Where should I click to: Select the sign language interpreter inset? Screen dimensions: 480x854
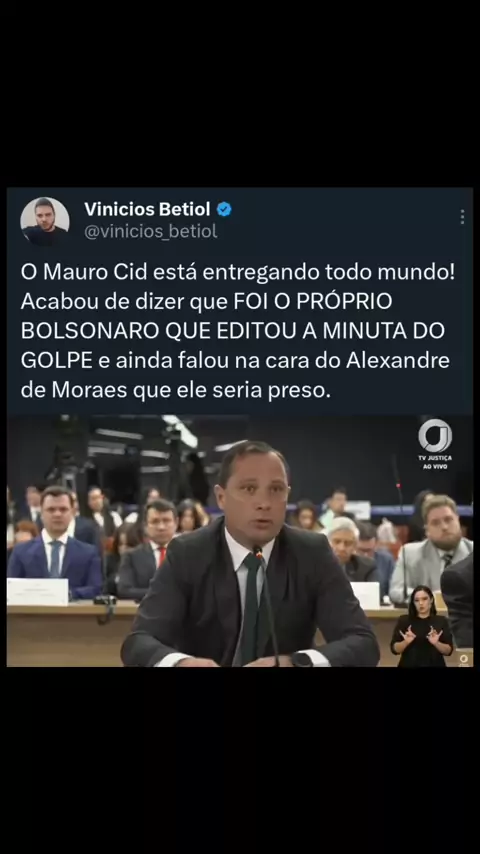[x=422, y=626]
